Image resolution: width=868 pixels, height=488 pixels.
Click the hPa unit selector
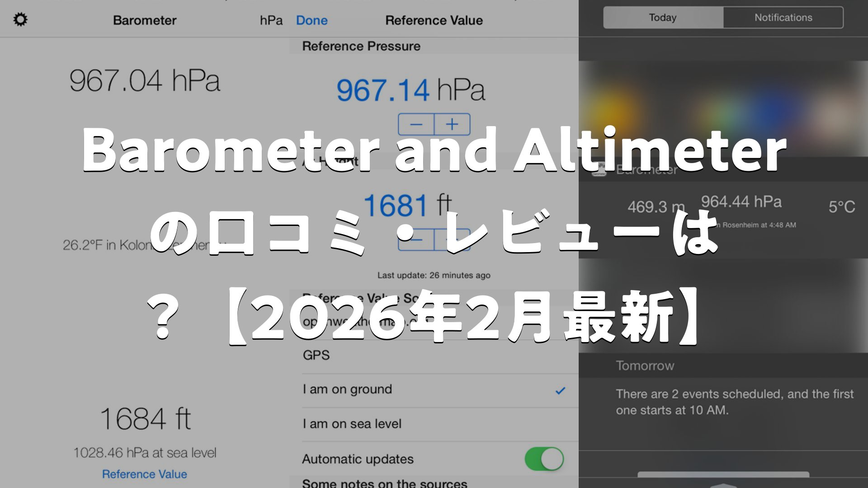click(271, 20)
